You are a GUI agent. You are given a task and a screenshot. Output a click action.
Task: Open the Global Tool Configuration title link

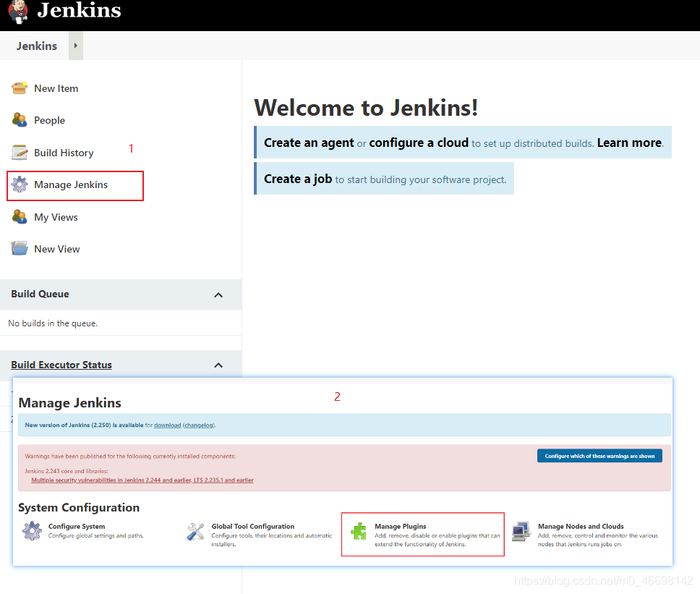[253, 527]
